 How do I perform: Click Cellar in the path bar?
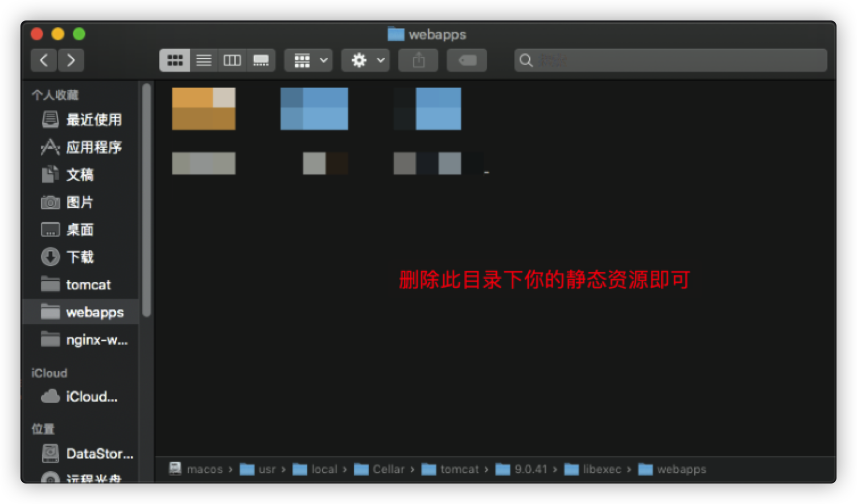tap(380, 469)
